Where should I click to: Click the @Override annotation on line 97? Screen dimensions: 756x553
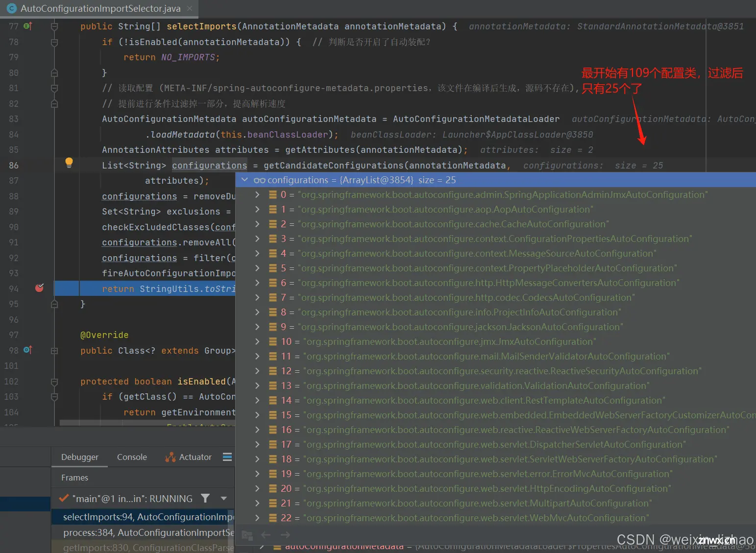coord(104,335)
